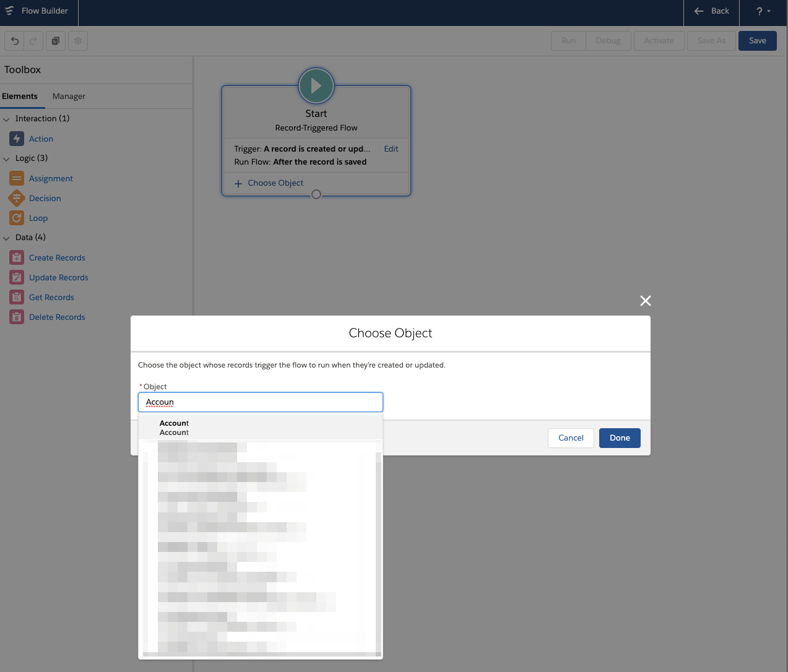The height and width of the screenshot is (672, 788).
Task: Select the Create Records icon
Action: point(17,257)
